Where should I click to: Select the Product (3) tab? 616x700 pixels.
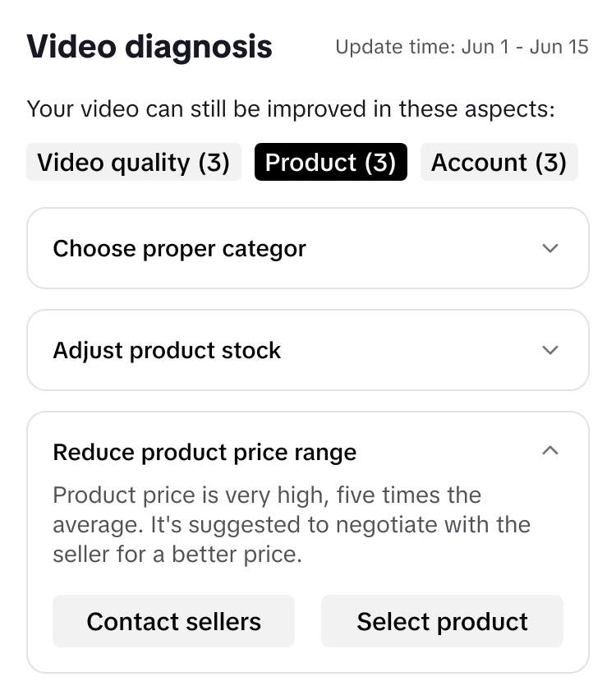pos(330,163)
